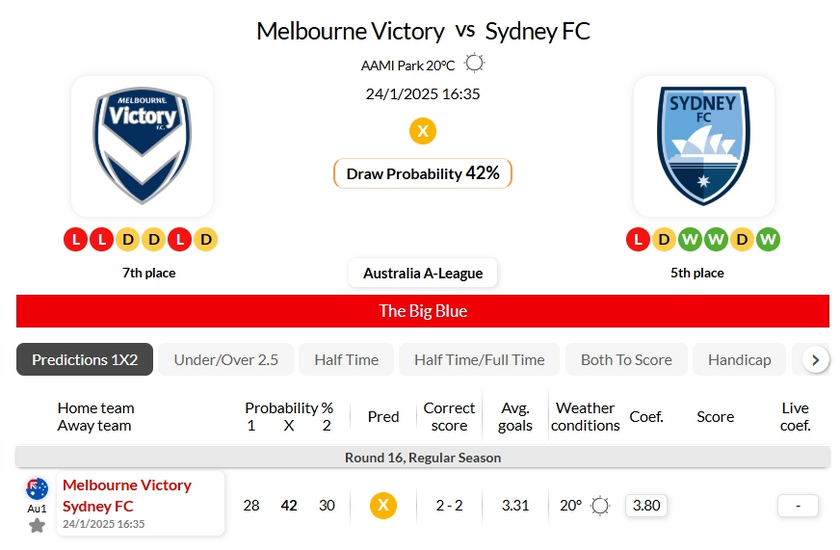Open the Melbourne Victory Sydney FC match link
The image size is (840, 550).
coord(127,494)
